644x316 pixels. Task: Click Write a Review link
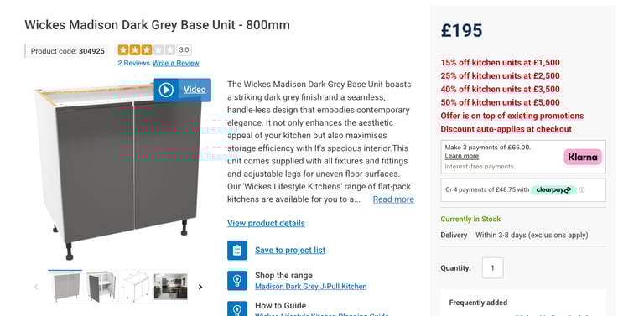176,63
